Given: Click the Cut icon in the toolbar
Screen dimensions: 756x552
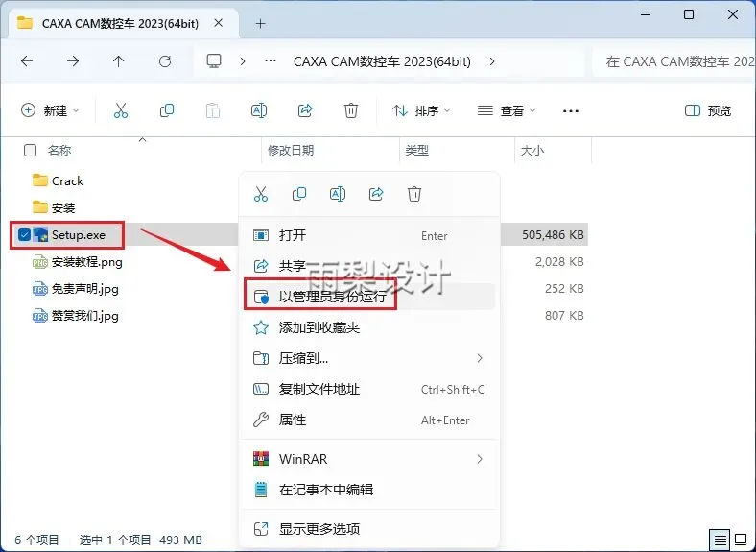Looking at the screenshot, I should (121, 111).
